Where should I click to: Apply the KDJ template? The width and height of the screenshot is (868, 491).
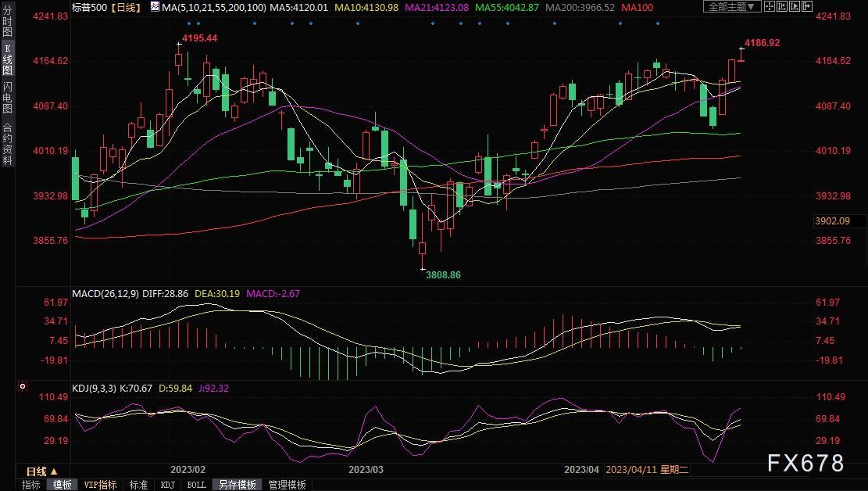167,485
